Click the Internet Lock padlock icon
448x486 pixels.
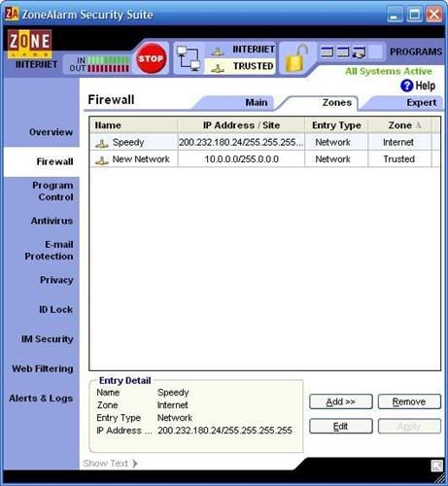[x=295, y=58]
